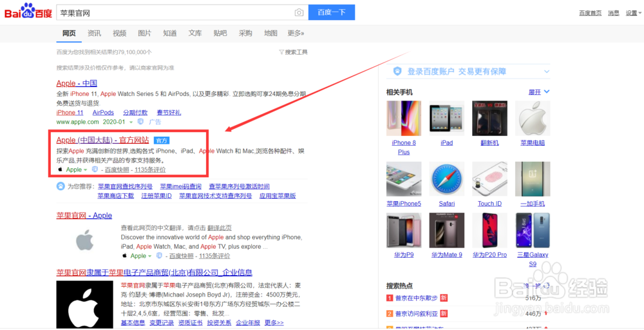Open the Safari compass thumbnail

click(x=446, y=179)
